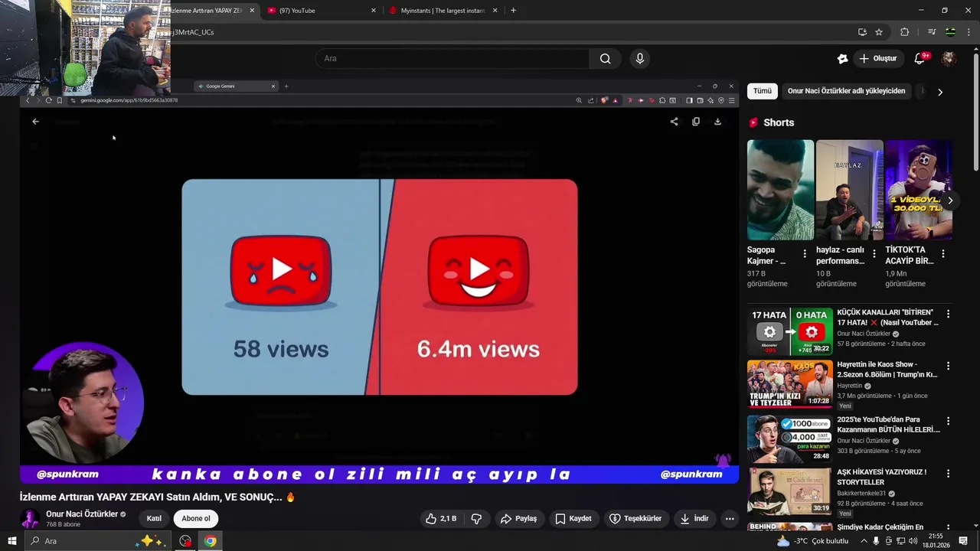The image size is (980, 551).
Task: Switch to İzlenme Arttıran YAPAY ZEKA tab
Action: tap(205, 11)
